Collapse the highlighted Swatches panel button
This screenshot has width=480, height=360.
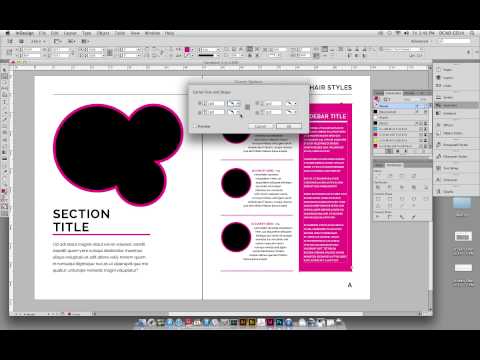click(456, 105)
